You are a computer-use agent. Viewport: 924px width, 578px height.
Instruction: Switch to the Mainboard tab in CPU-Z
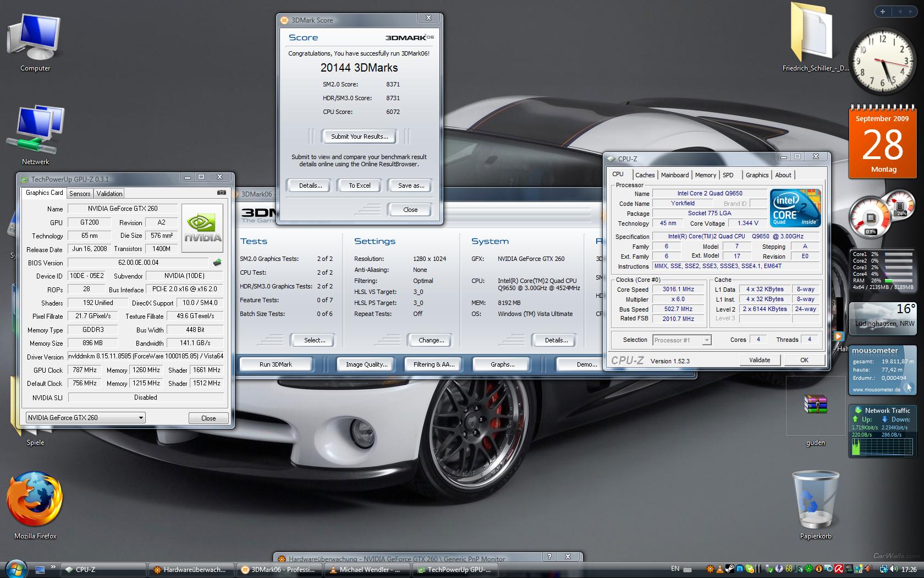tap(674, 175)
